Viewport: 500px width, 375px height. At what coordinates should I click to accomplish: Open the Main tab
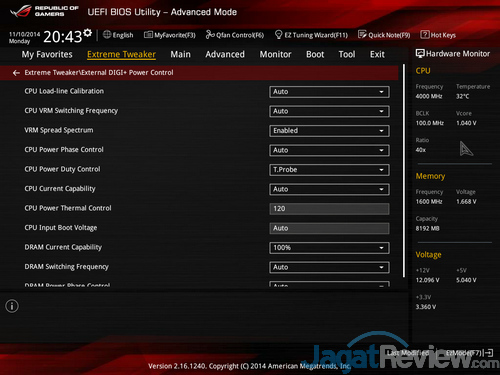[x=180, y=54]
